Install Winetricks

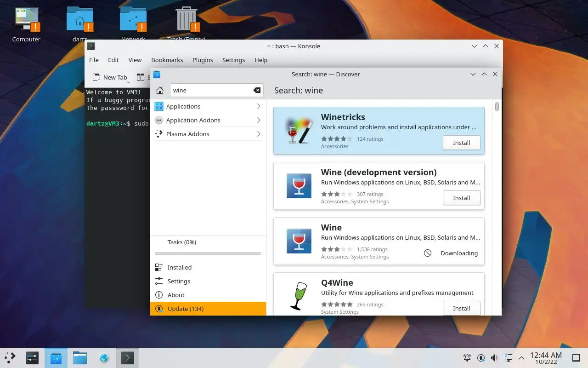point(462,143)
